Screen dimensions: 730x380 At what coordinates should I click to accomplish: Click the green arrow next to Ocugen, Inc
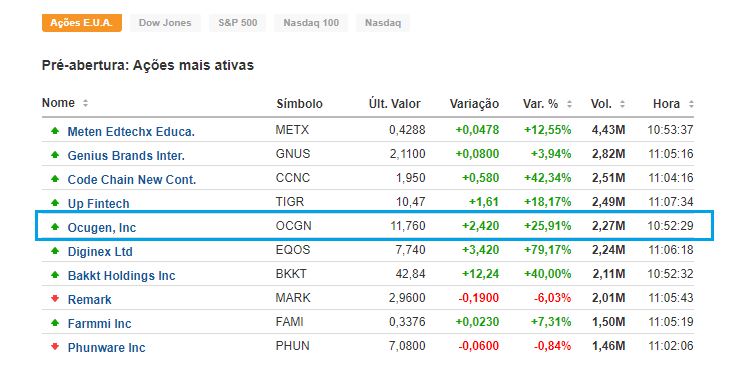coord(55,227)
